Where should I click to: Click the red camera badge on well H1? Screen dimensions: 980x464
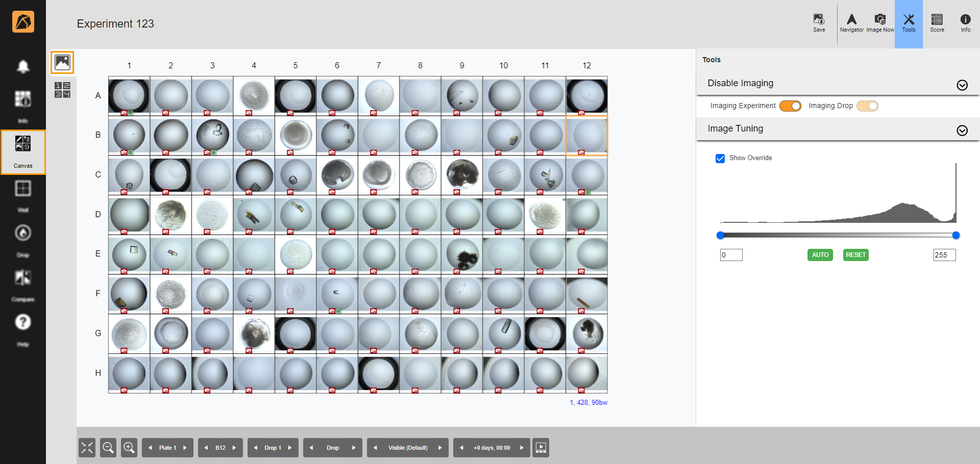point(124,391)
